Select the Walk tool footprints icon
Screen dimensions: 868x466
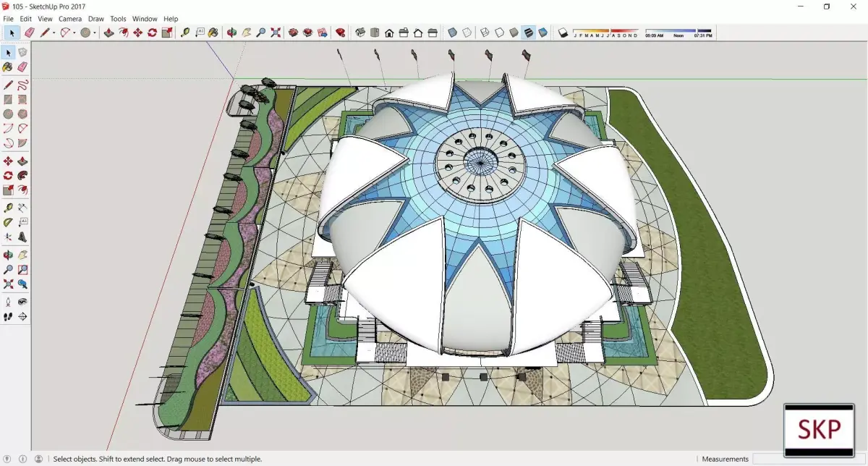[8, 316]
